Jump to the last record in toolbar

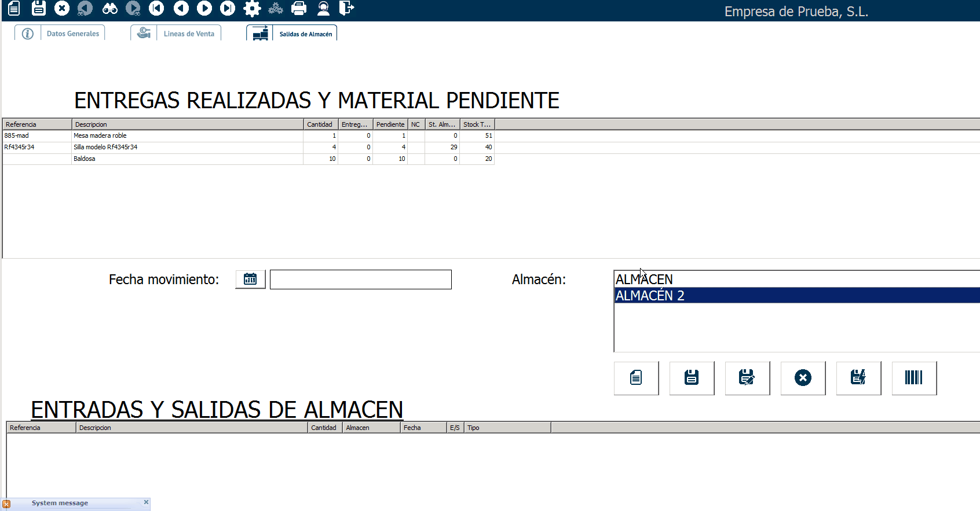coord(228,8)
